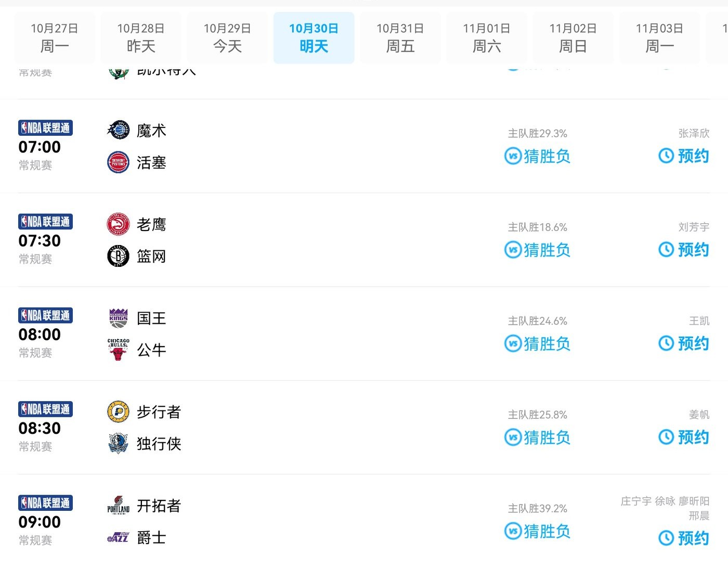Select the 10月29日 今天 date tab
Image resolution: width=728 pixels, height=566 pixels.
pyautogui.click(x=227, y=37)
